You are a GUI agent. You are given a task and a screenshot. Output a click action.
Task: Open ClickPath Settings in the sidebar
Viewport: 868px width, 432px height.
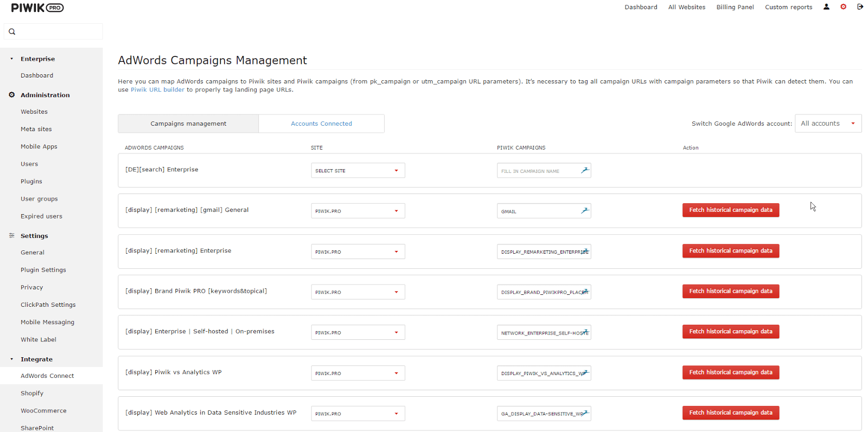(x=48, y=305)
